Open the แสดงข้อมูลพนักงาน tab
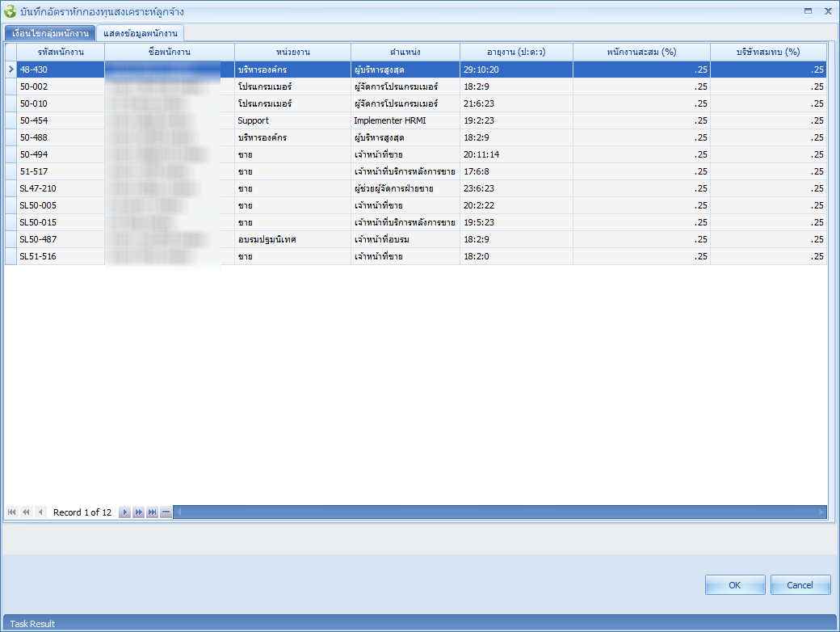840x632 pixels. (x=141, y=33)
